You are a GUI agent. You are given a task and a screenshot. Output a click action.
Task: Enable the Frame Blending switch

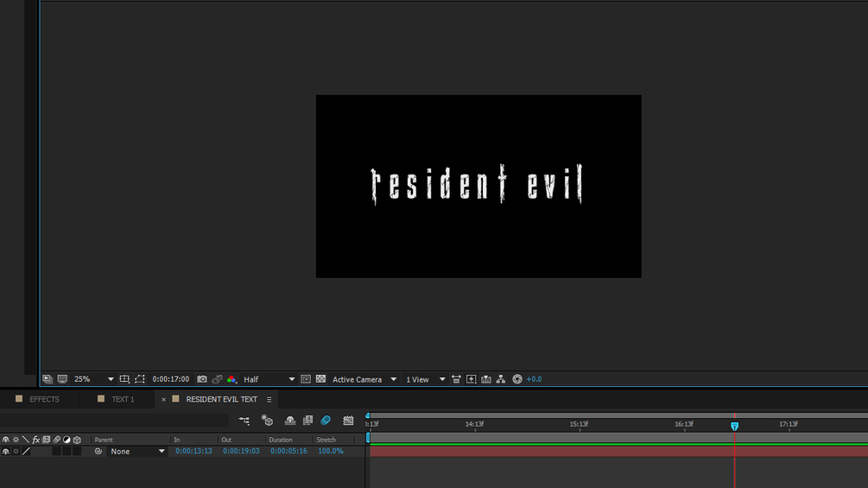(307, 421)
